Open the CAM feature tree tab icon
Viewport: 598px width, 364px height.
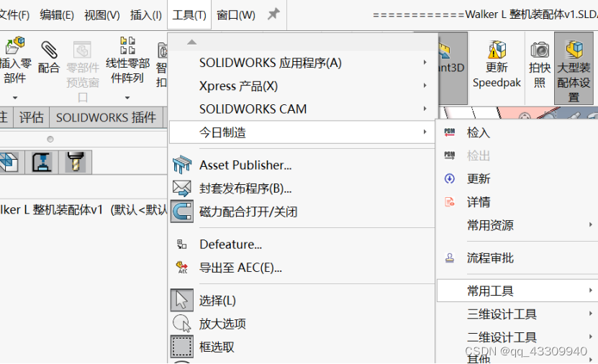(9, 162)
